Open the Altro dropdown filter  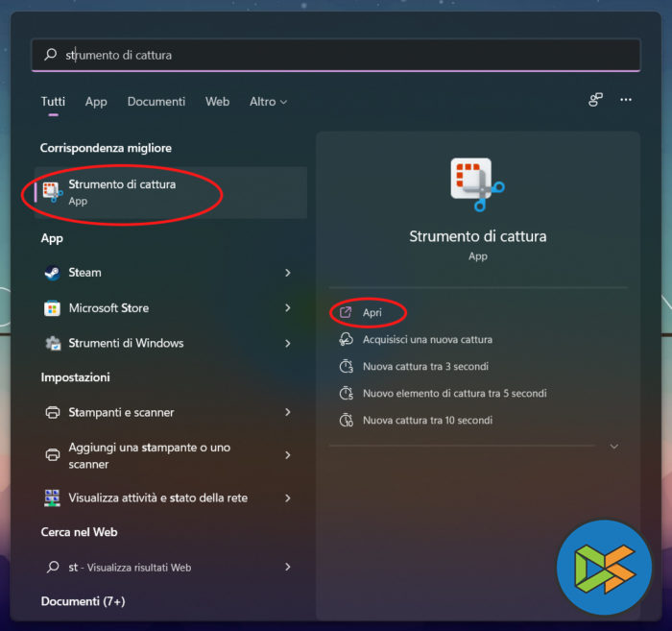(x=268, y=102)
